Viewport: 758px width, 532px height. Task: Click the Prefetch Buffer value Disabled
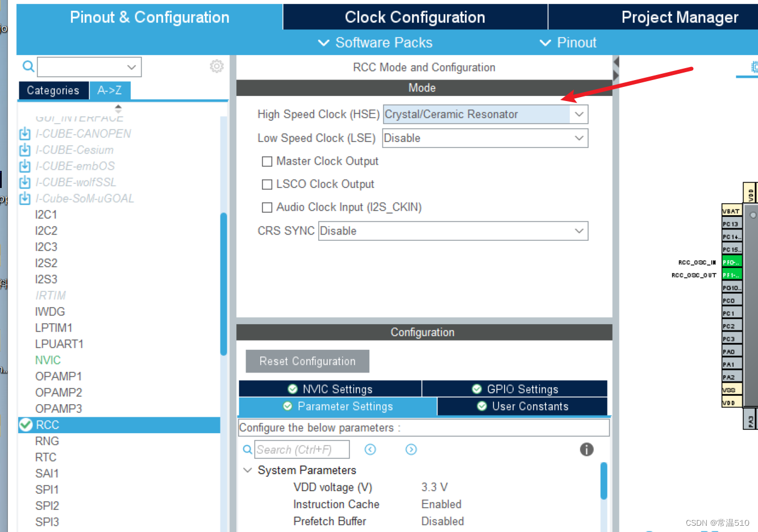pos(443,521)
